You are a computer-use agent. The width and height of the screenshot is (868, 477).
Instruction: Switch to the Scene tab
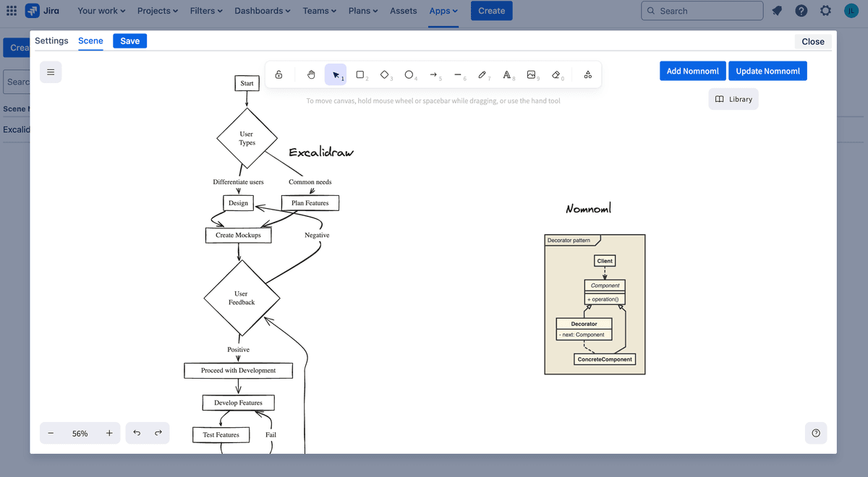(x=90, y=41)
